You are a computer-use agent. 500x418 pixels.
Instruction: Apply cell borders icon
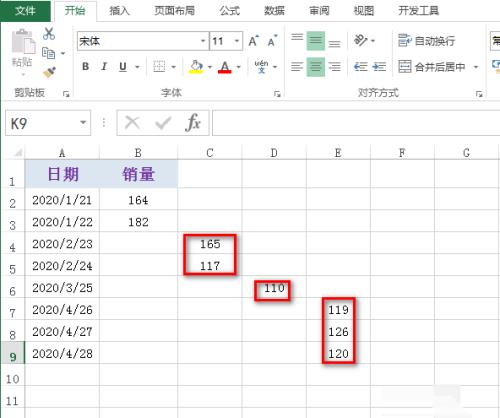(x=159, y=67)
